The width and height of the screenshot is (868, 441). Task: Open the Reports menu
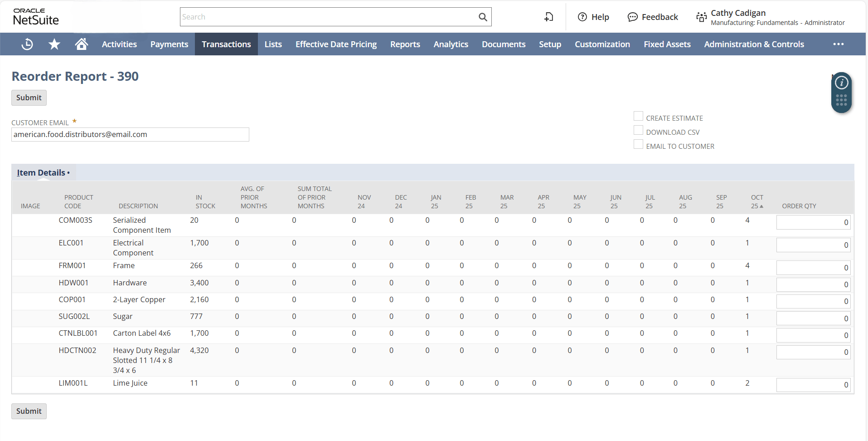(x=405, y=44)
